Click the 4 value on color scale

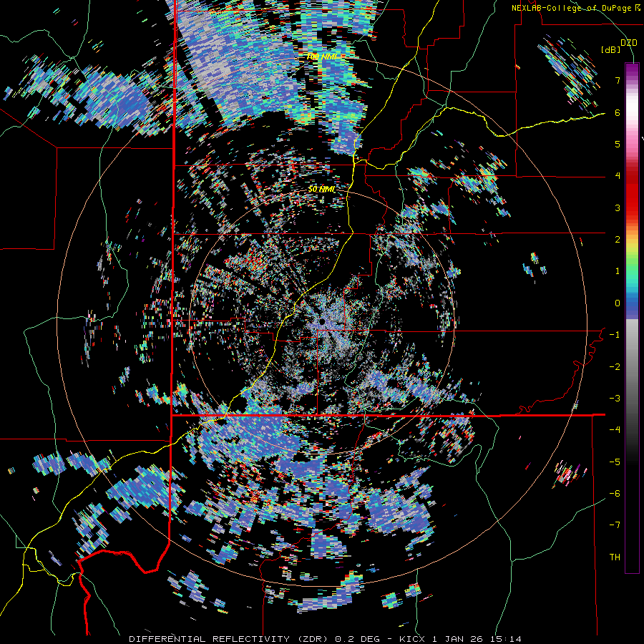point(618,176)
